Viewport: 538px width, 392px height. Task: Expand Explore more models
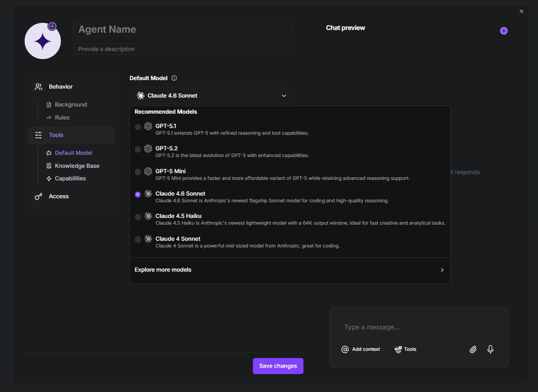[290, 270]
